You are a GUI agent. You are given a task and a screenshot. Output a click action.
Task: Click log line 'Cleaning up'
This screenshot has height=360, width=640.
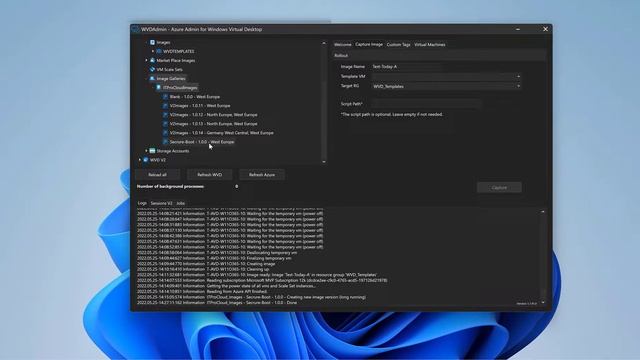[x=203, y=269]
